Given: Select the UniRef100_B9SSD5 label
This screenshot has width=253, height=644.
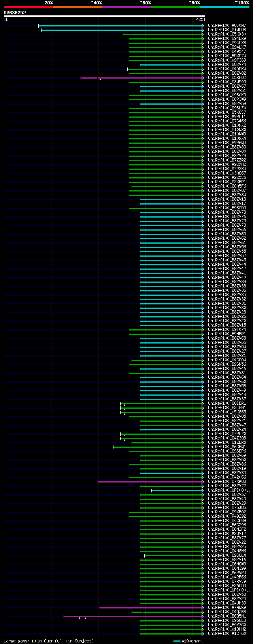Looking at the screenshot, I should click(227, 208).
